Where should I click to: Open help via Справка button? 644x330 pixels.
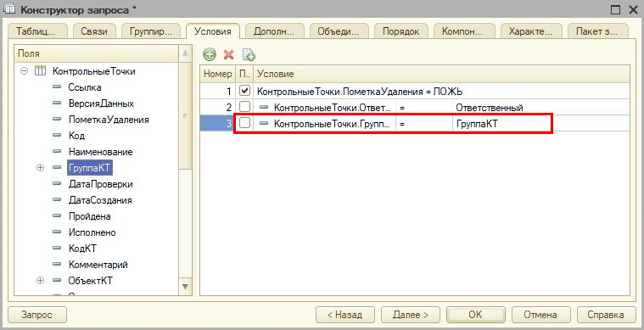tap(606, 315)
